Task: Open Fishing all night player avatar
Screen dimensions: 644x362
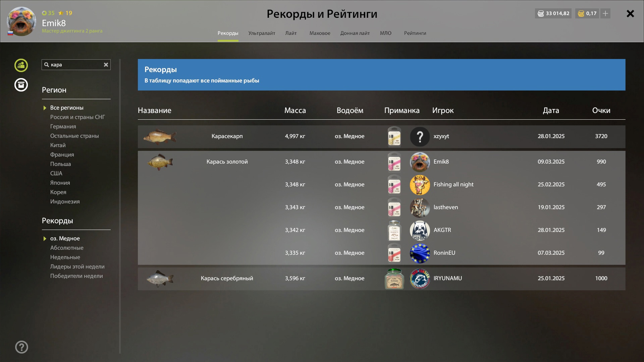Action: [420, 185]
